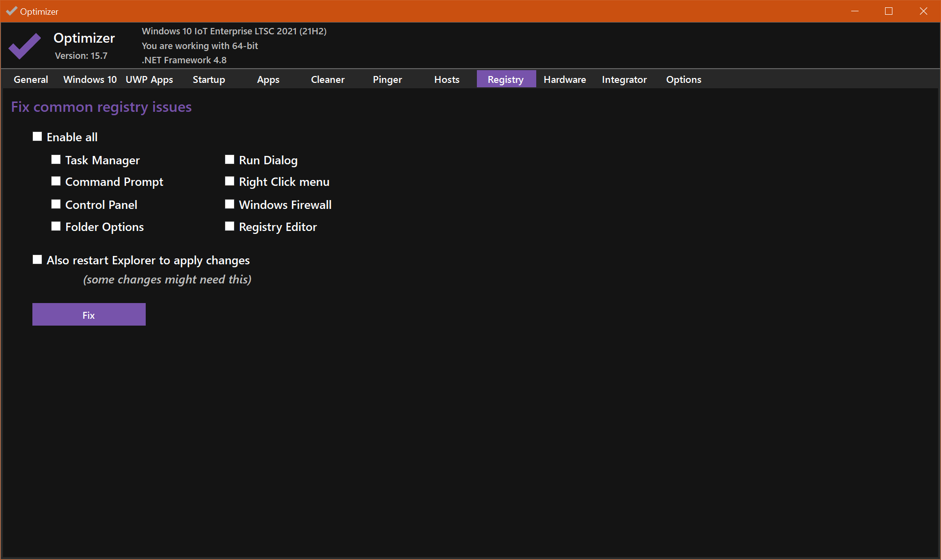This screenshot has height=560, width=941.
Task: Open the Integrator tab
Action: (x=624, y=79)
